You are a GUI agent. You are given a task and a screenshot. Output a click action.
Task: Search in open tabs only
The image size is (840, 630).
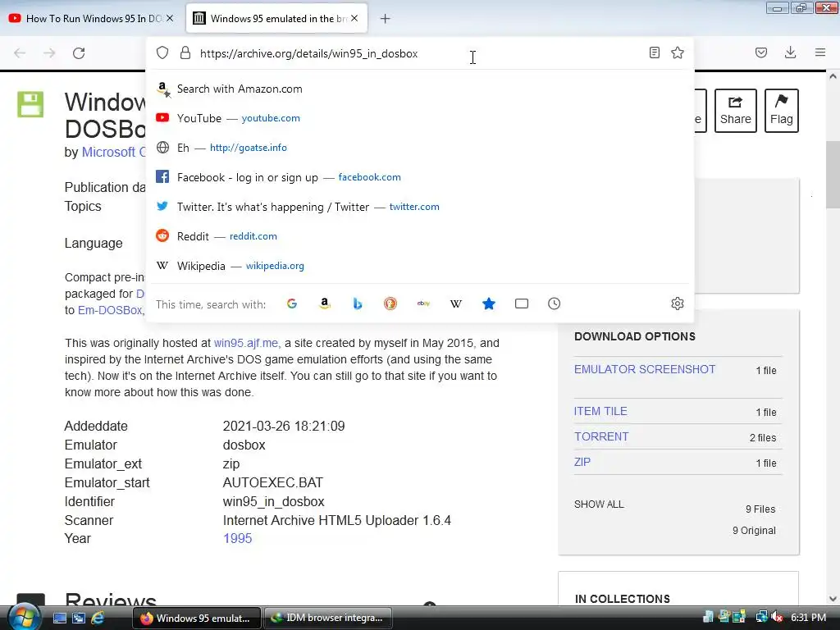click(x=522, y=304)
